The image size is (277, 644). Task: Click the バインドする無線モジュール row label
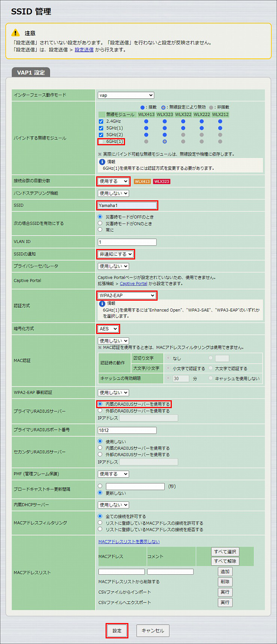point(40,138)
